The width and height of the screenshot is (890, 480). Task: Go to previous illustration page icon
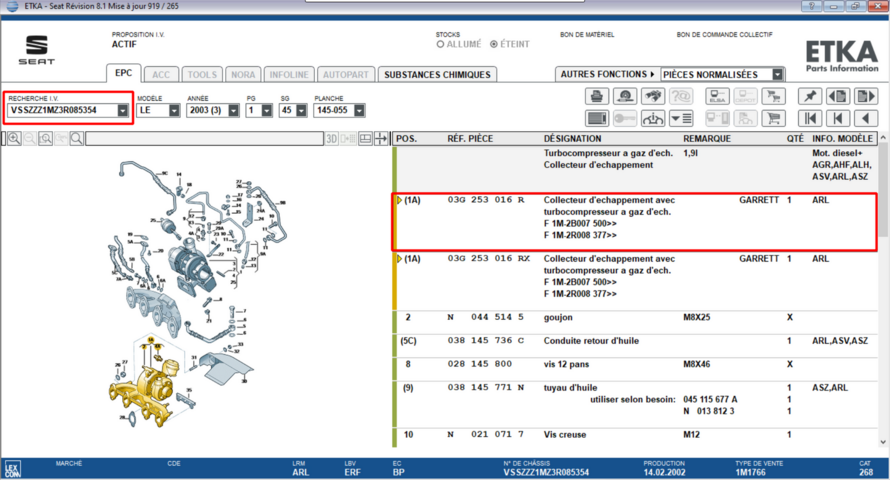point(838,96)
